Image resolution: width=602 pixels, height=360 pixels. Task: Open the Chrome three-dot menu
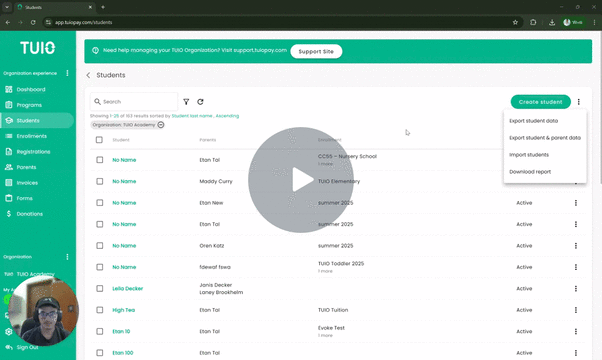tap(594, 22)
